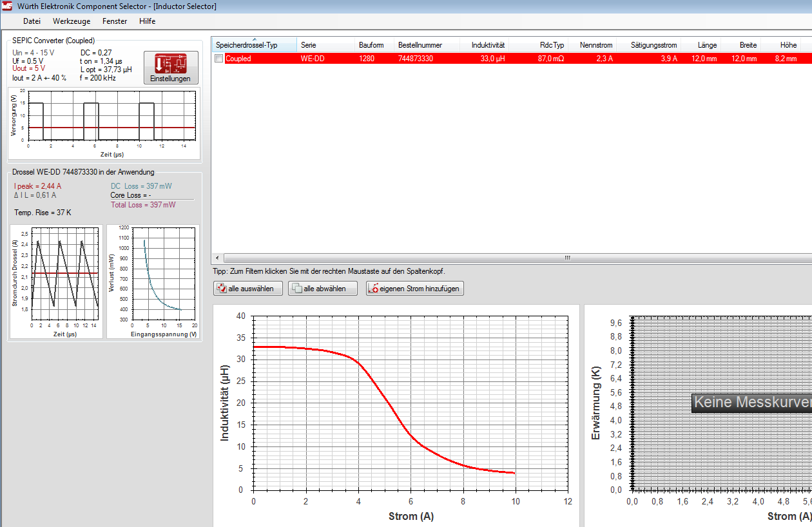
Task: Click the 't on = 1,34 µs' parameter
Action: (101, 61)
